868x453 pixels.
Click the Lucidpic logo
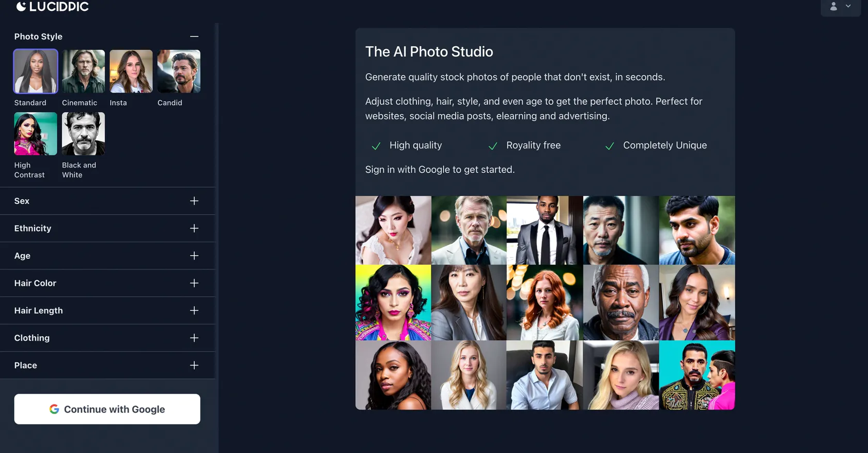point(53,6)
